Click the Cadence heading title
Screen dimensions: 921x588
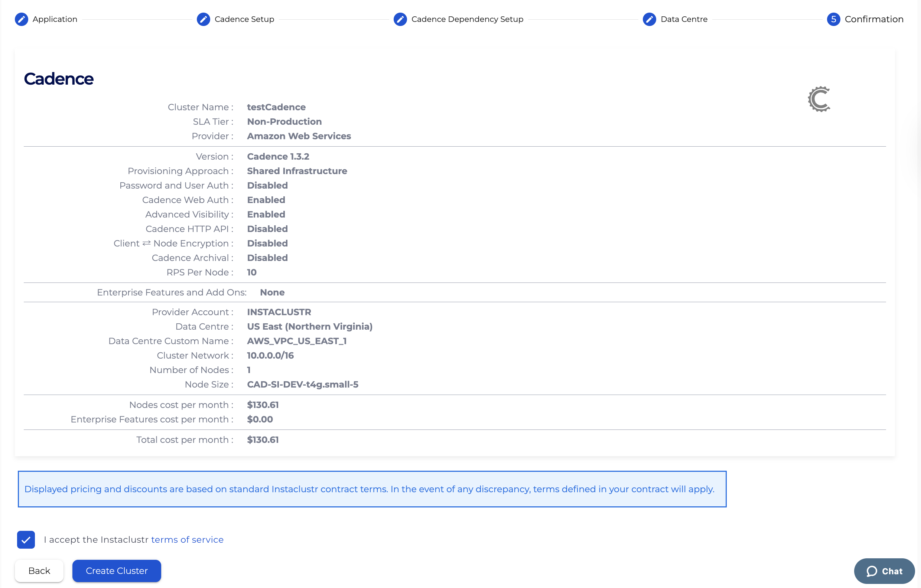59,79
